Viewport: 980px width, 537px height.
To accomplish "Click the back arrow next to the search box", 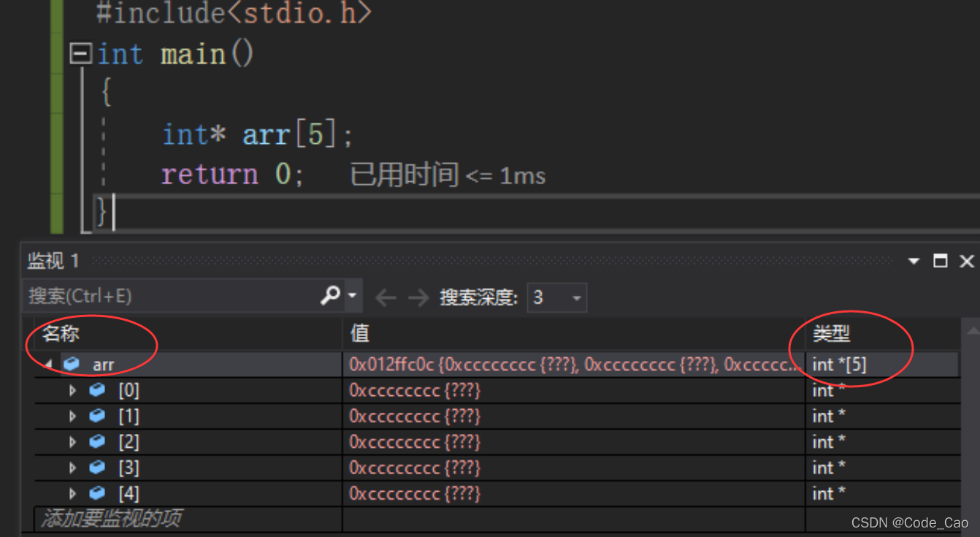I will 386,297.
